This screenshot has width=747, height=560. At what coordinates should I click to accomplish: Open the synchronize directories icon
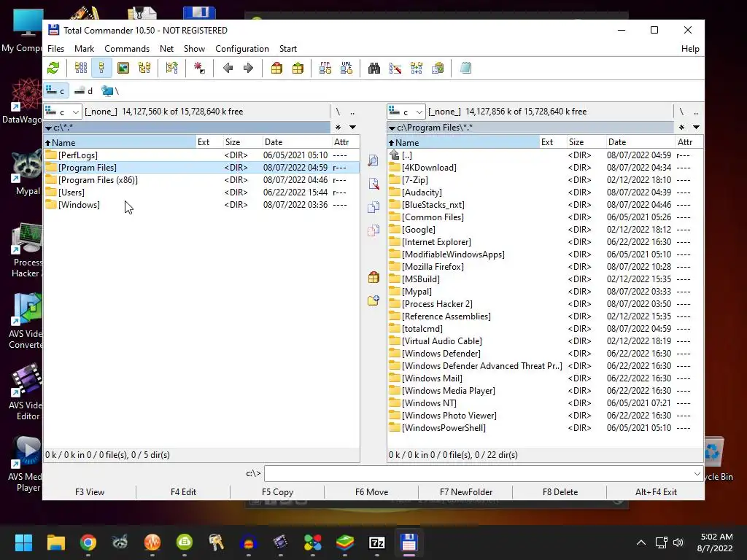pyautogui.click(x=417, y=68)
